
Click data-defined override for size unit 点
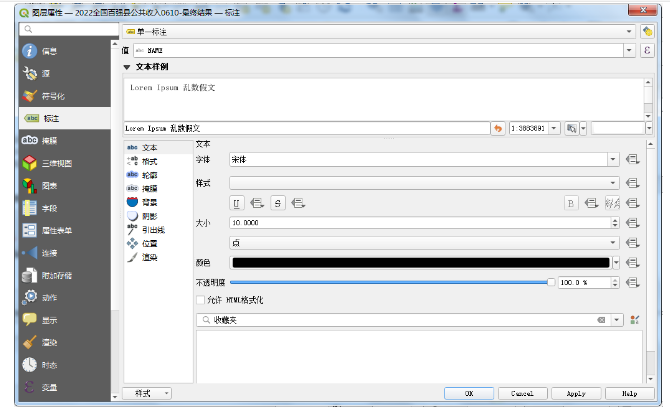[x=632, y=243]
